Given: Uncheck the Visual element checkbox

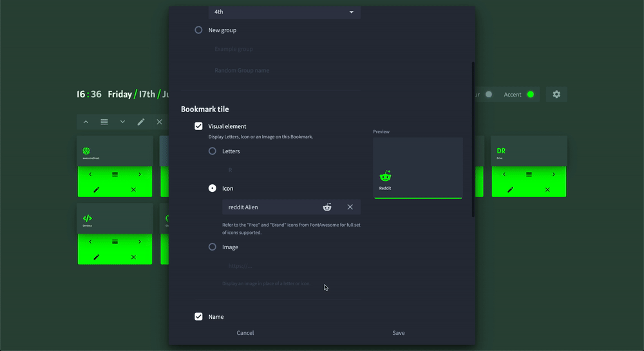Looking at the screenshot, I should coord(198,126).
